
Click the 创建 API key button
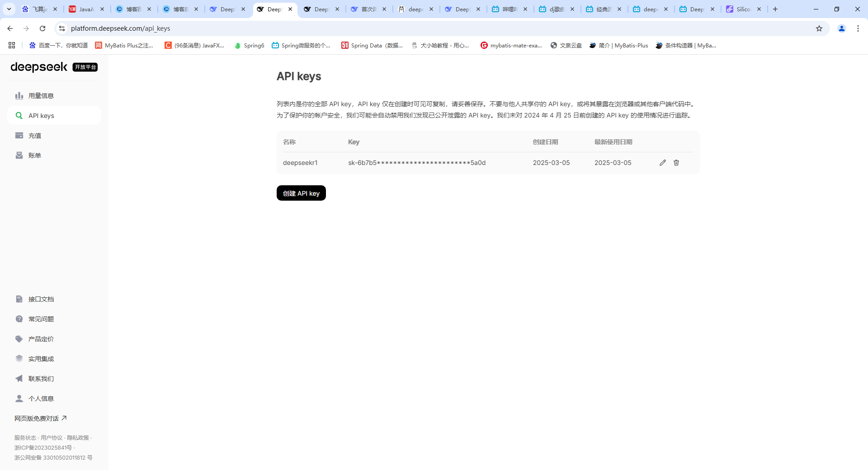coord(301,193)
